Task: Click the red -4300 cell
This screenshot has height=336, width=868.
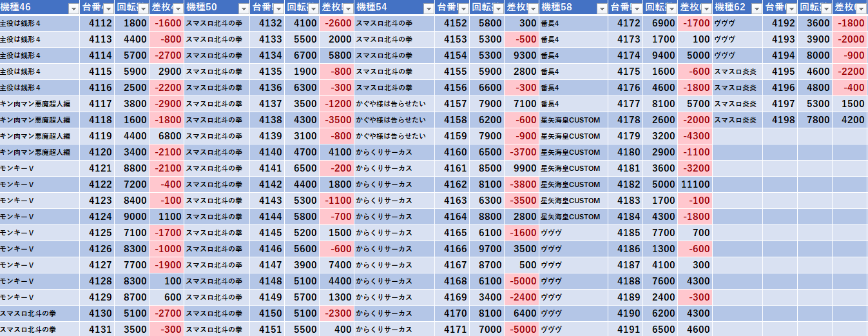Action: tap(695, 136)
